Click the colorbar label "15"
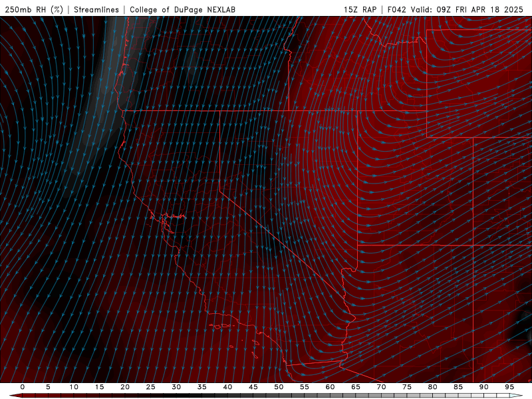 tap(99, 387)
